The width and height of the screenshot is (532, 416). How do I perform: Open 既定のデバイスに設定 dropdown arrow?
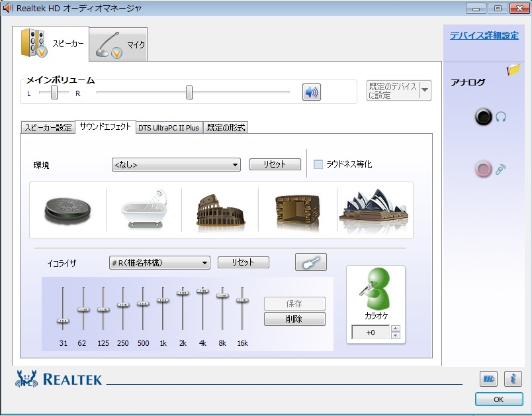[425, 90]
